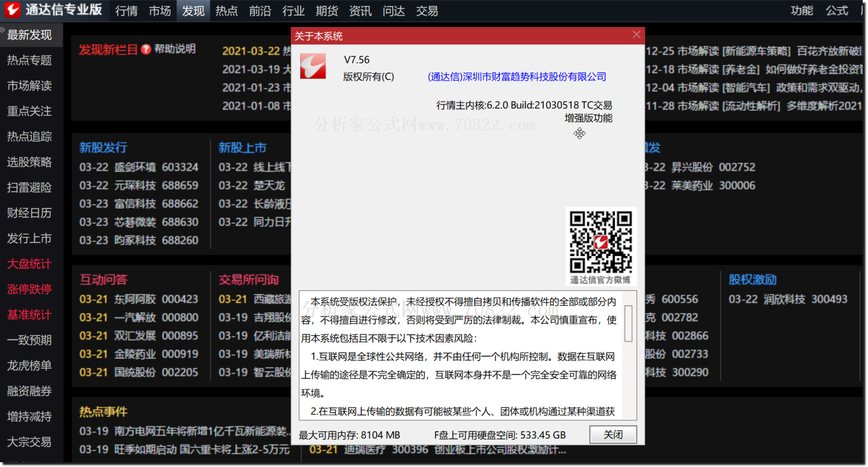Viewport: 868px width, 467px height.
Task: Click the 通达信官方微博 QR code
Action: tap(601, 242)
